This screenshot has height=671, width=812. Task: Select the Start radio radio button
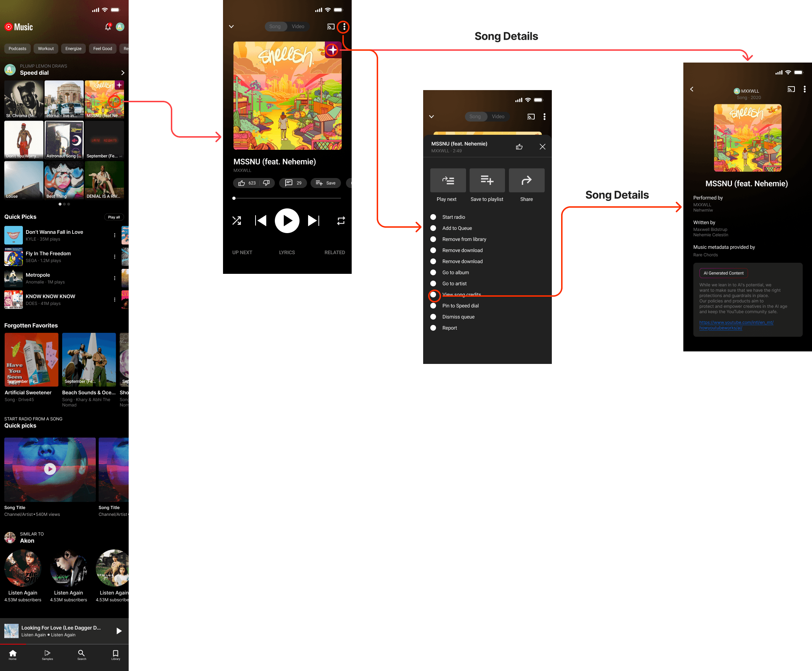[433, 217]
